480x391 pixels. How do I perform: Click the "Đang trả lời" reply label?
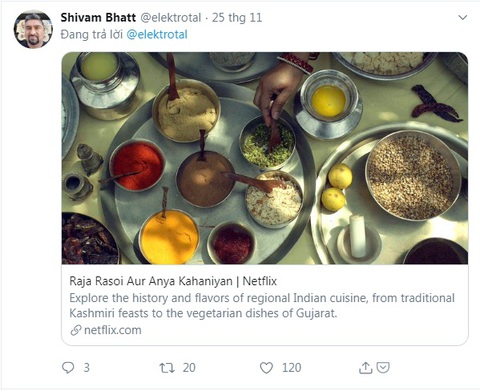pyautogui.click(x=92, y=34)
